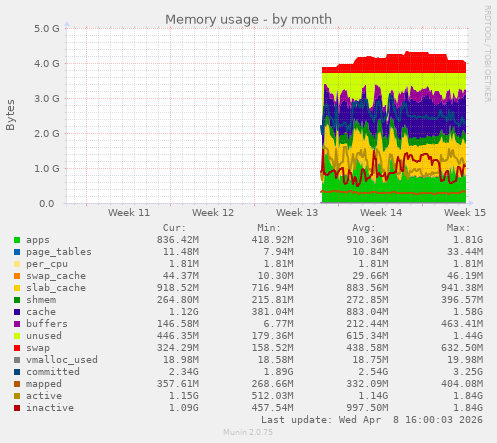Click the dark green shmem legend swatch
497x443 pixels.
point(17,300)
